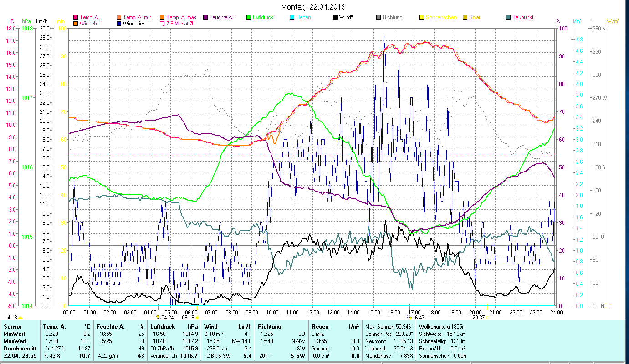Click the Temp. A. magenta legend swatch
The height and width of the screenshot is (364, 629).
coord(75,17)
